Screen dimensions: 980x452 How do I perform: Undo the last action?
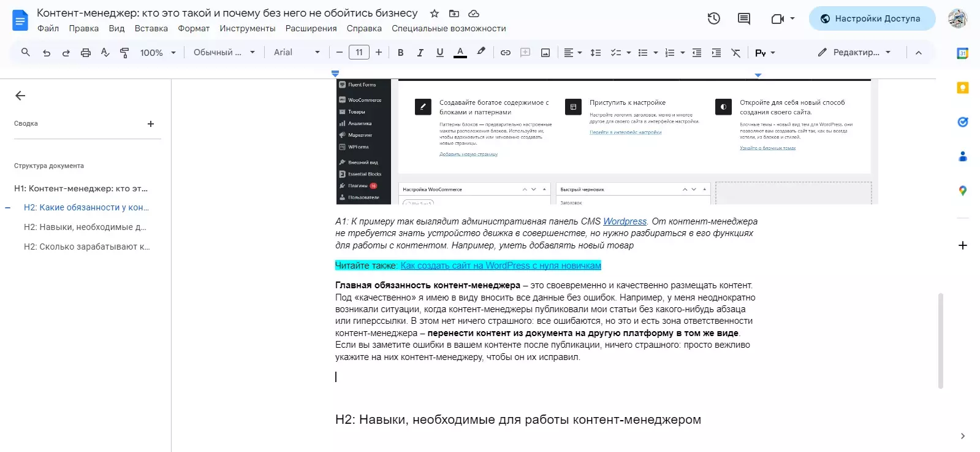point(47,53)
